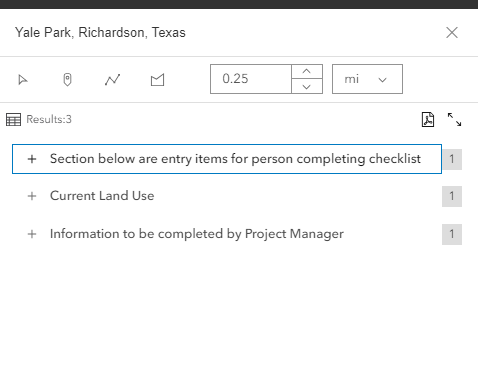Increase buffer distance with up arrow
Viewport: 478px width, 365px height.
307,71
